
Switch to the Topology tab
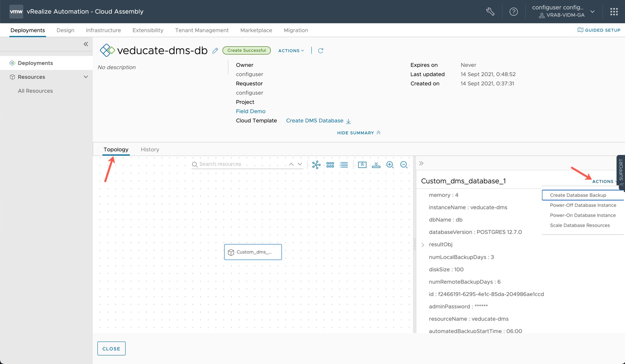tap(116, 149)
